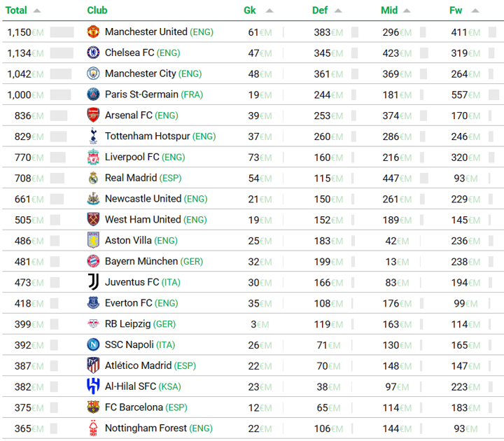
Task: Sort by Mid column arrow
Action: click(407, 11)
